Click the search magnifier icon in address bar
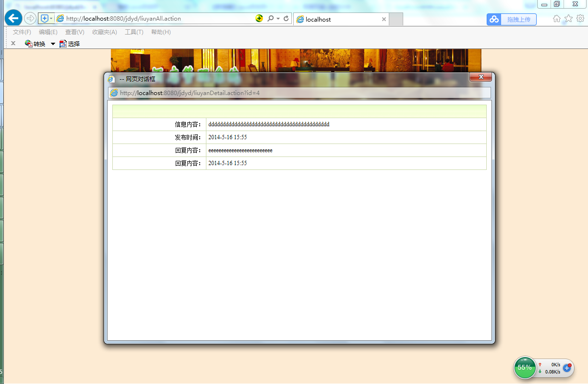The height and width of the screenshot is (384, 588). tap(270, 18)
